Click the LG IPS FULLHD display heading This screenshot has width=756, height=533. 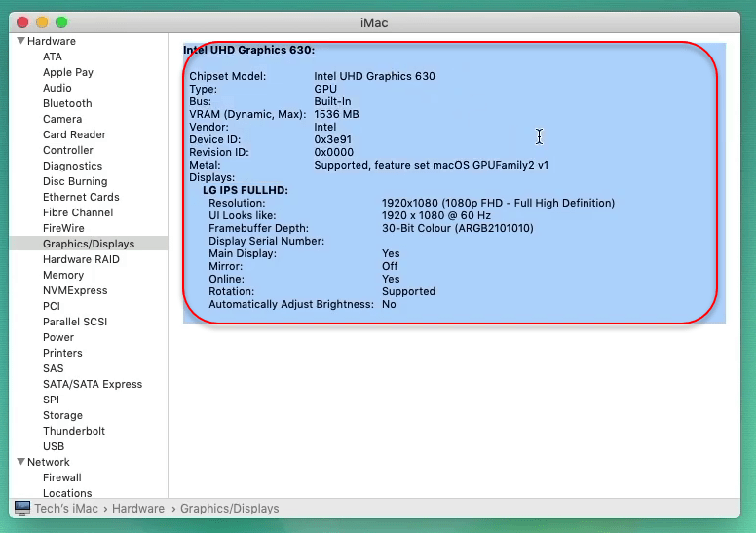click(x=246, y=190)
